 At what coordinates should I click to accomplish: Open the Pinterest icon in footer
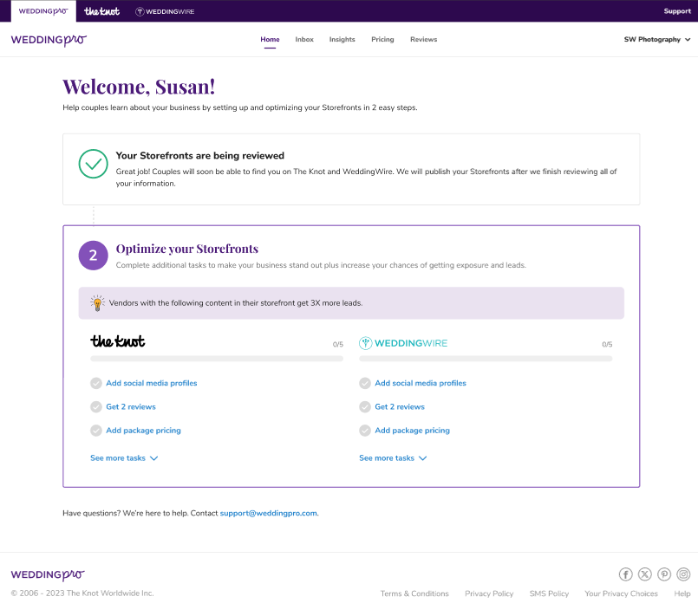(664, 574)
